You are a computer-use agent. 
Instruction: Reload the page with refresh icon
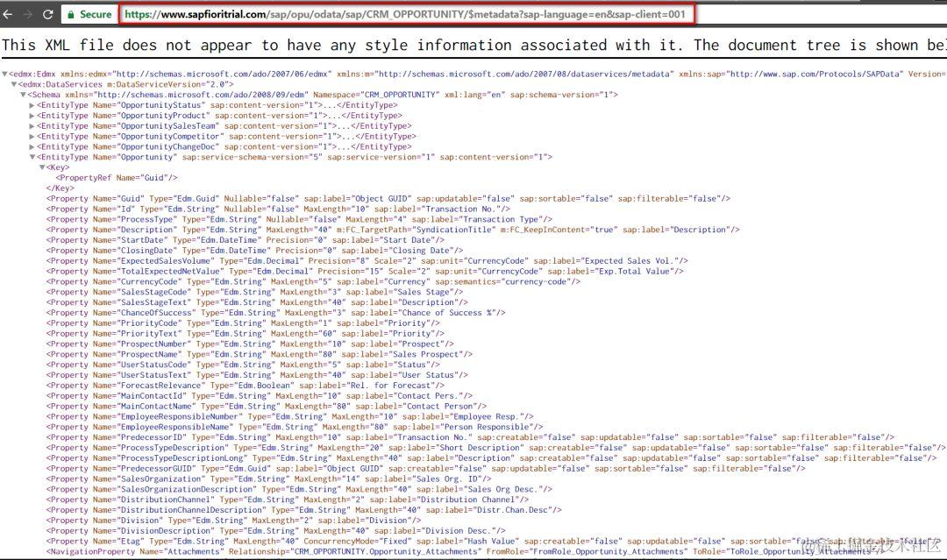pyautogui.click(x=47, y=14)
